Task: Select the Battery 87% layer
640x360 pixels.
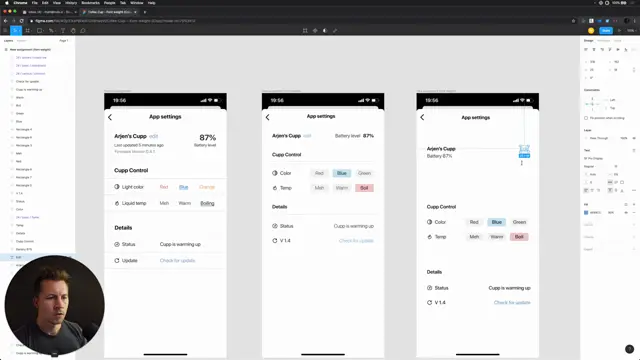Action: point(24,249)
